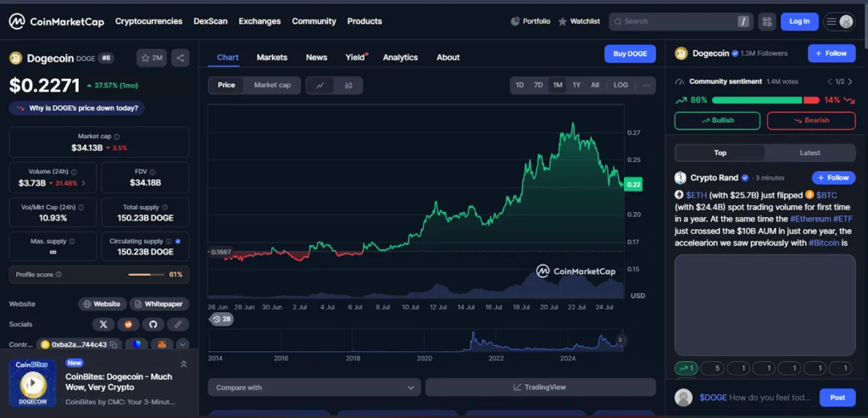Screen dimensions: 868x418
Task: Select Price chart toggle
Action: coord(226,86)
